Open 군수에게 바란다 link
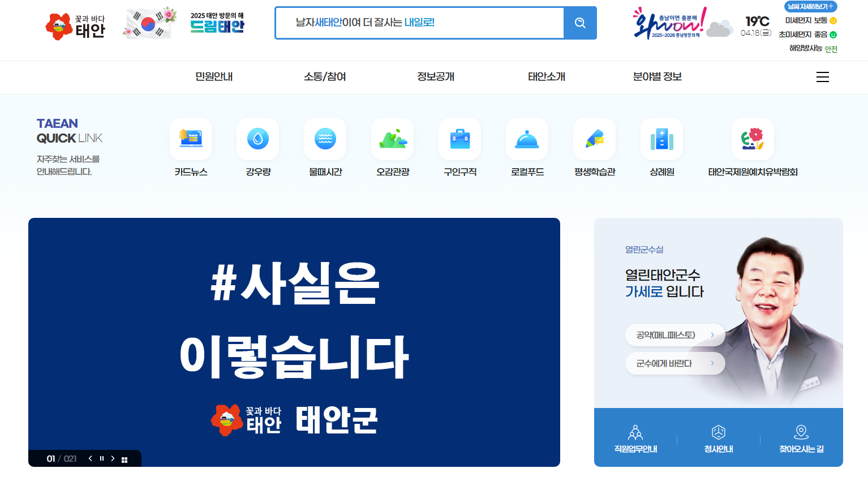Screen dimensions: 868x481 (x=675, y=363)
